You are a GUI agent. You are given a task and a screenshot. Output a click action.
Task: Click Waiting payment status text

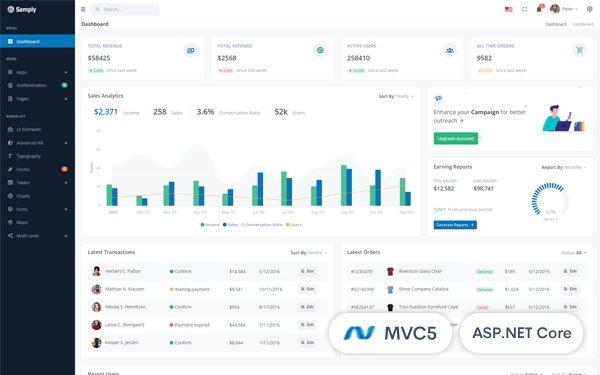(x=192, y=289)
